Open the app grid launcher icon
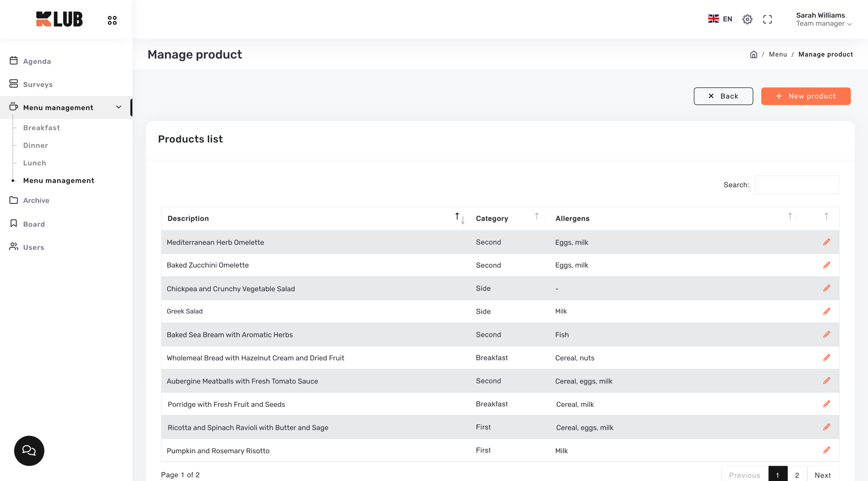The height and width of the screenshot is (481, 868). 112,20
